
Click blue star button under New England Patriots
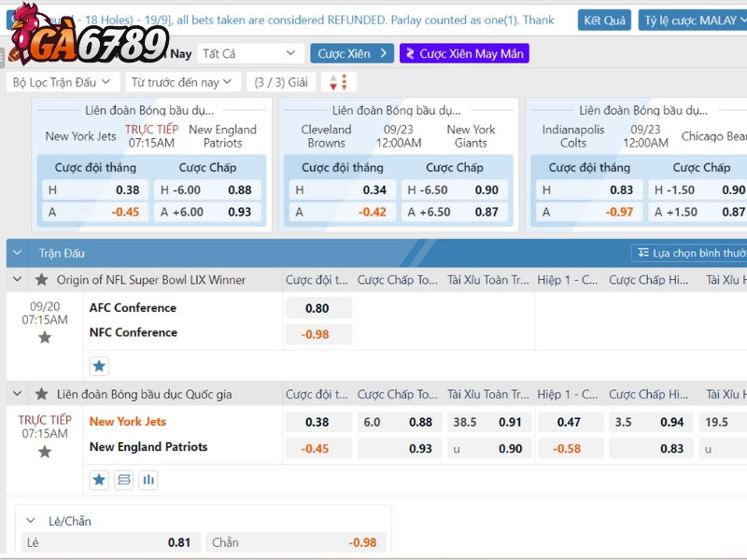99,480
